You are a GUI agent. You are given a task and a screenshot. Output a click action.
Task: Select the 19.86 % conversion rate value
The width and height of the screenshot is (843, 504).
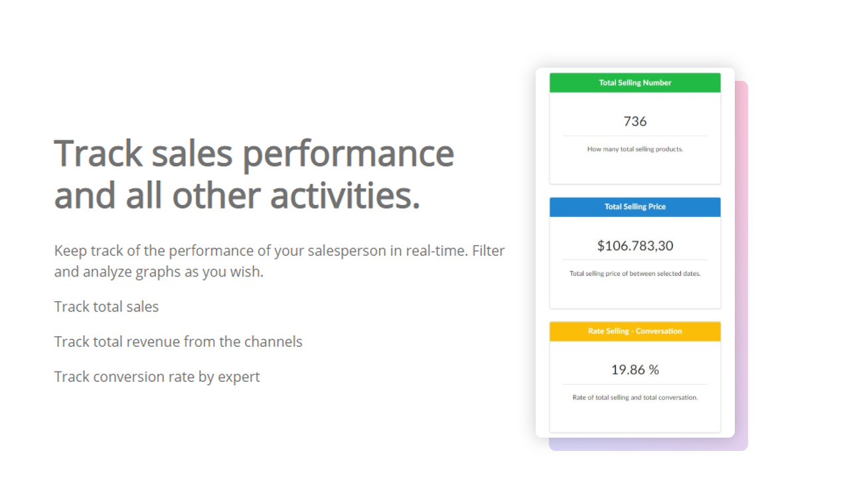tap(635, 370)
